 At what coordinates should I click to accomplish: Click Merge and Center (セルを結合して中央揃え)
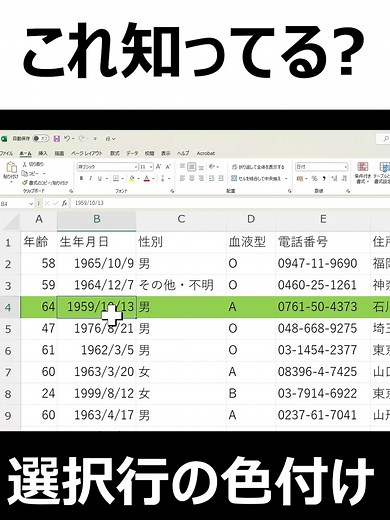256,179
